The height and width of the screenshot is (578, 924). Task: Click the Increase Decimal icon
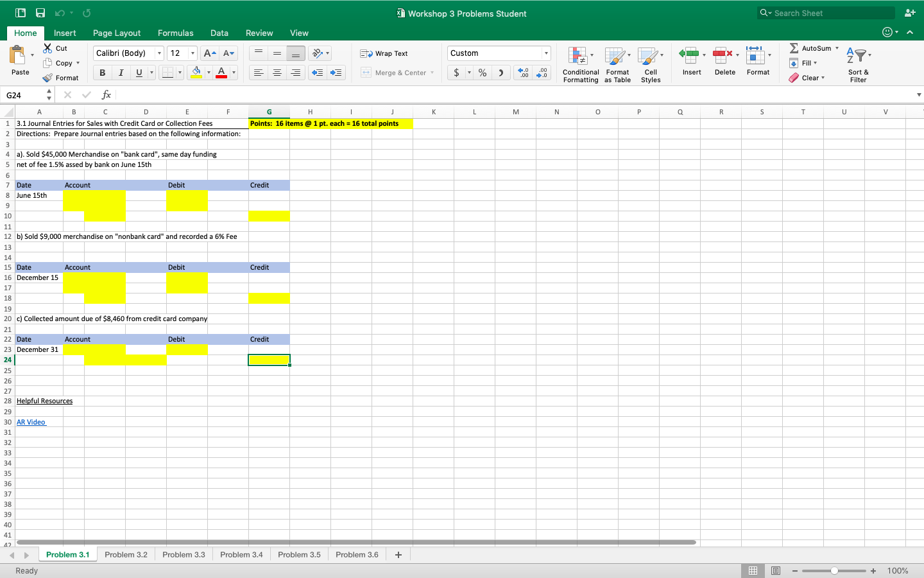524,73
